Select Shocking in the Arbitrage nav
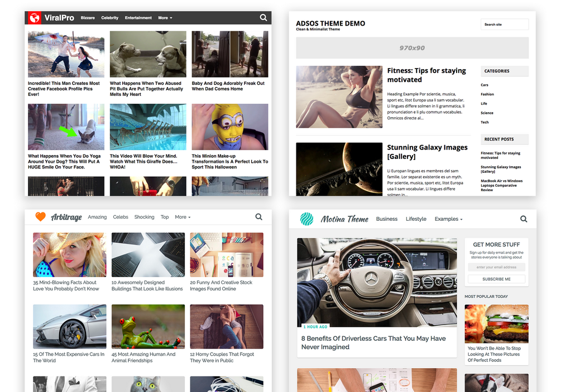Screen dimensions: 561x392 pyautogui.click(x=144, y=217)
